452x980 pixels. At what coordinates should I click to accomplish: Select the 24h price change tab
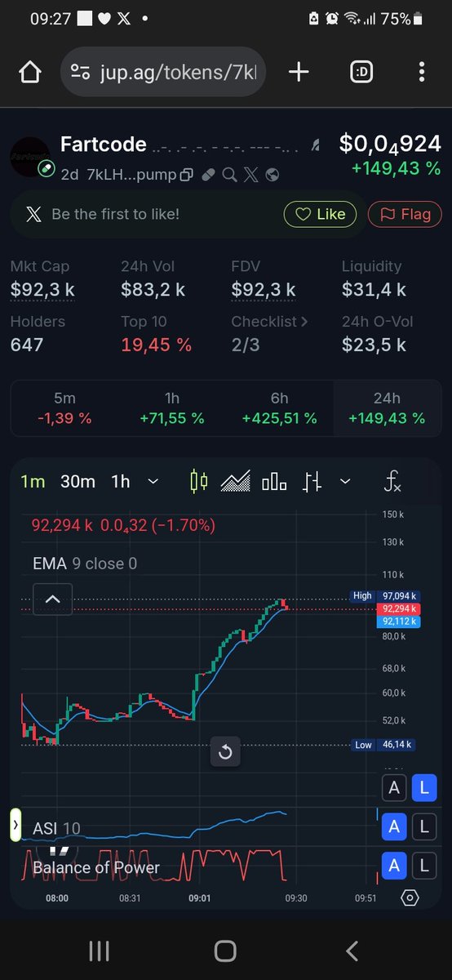pos(387,408)
